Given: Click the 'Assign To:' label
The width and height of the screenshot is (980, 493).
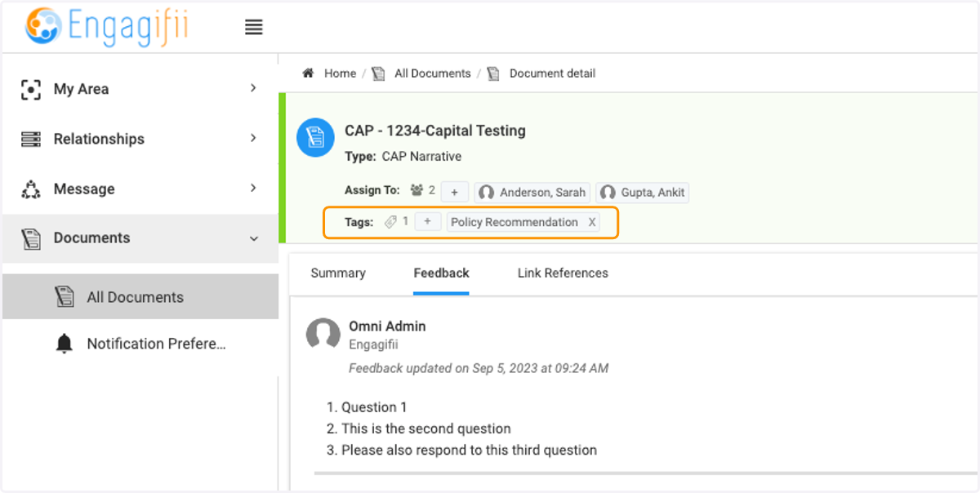Looking at the screenshot, I should 372,190.
